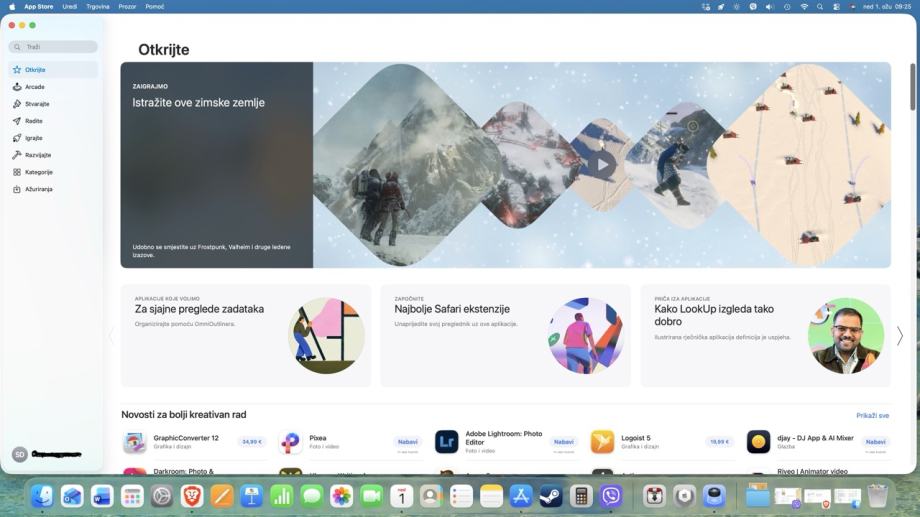
Task: Open the Uredi menu
Action: click(70, 6)
